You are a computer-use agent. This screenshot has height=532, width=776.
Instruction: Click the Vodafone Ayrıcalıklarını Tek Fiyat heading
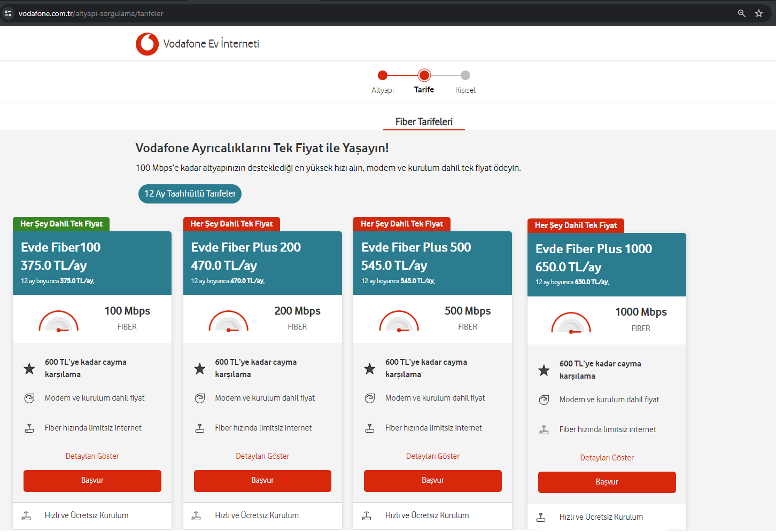coord(262,148)
